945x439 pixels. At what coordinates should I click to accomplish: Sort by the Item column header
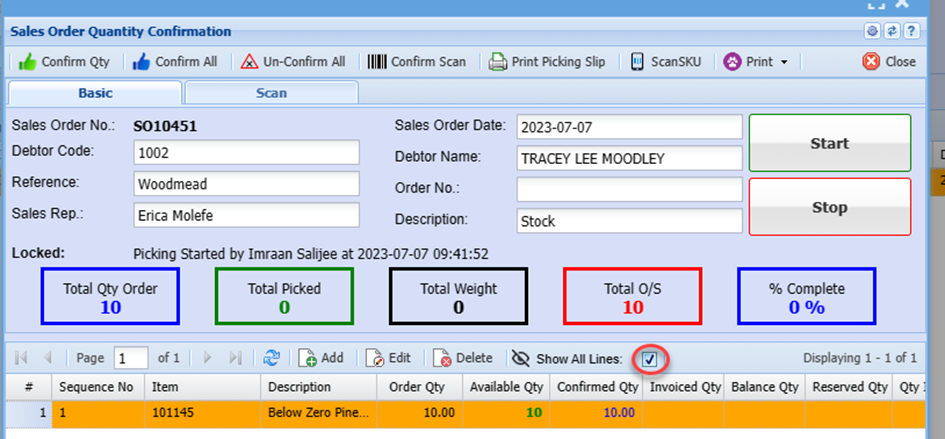click(203, 387)
